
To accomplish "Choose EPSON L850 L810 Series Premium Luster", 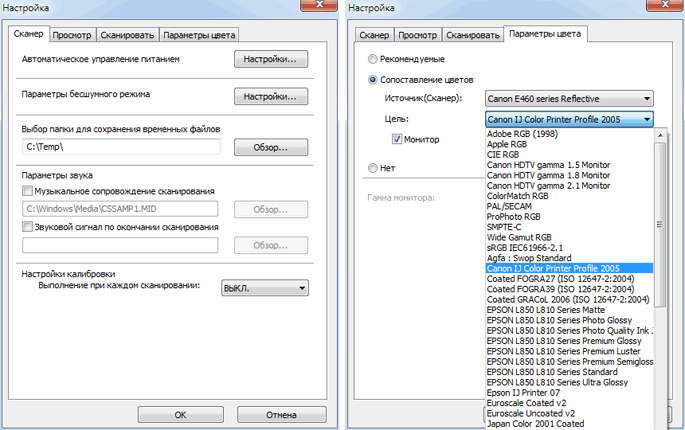I will (570, 351).
